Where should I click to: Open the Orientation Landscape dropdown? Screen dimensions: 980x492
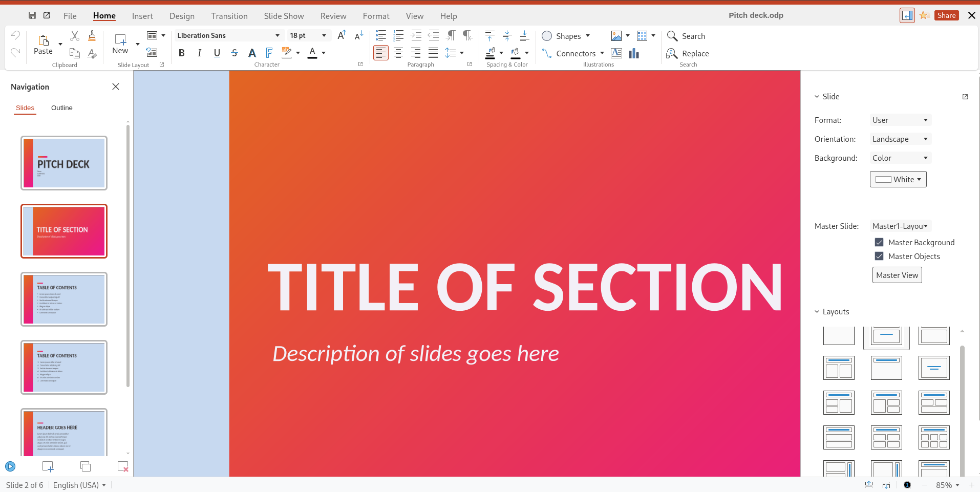coord(900,139)
